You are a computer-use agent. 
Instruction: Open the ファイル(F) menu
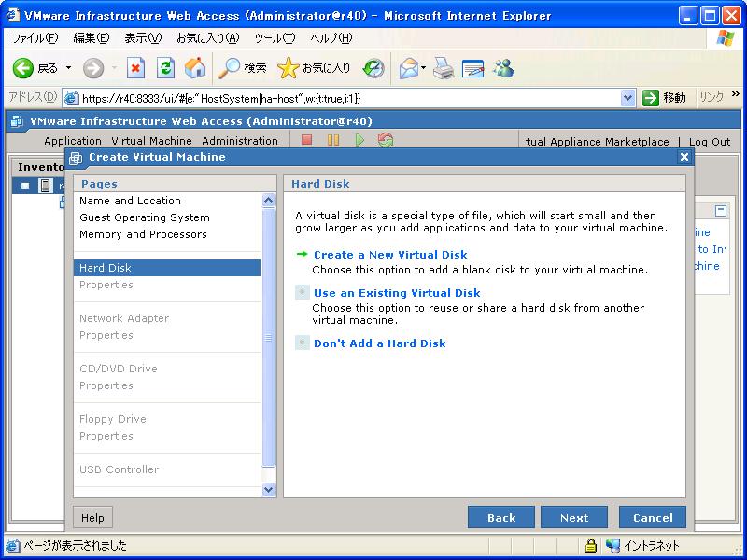point(35,38)
